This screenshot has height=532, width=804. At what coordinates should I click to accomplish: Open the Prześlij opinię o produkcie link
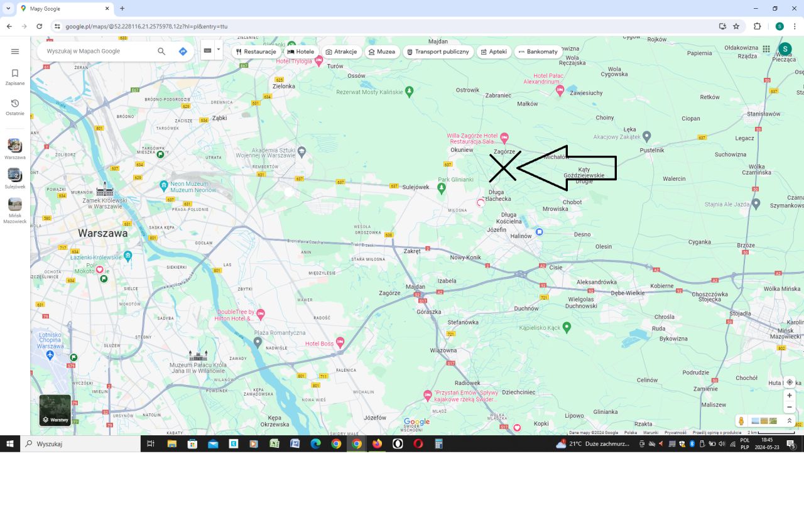tap(717, 433)
